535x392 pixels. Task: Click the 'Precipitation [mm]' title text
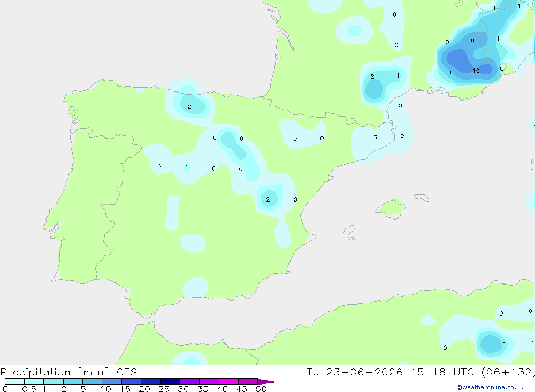click(55, 372)
